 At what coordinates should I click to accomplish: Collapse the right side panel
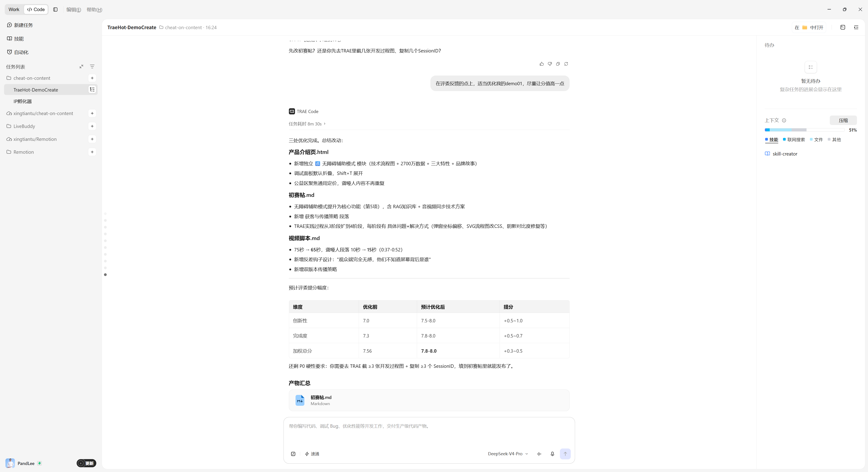(856, 28)
